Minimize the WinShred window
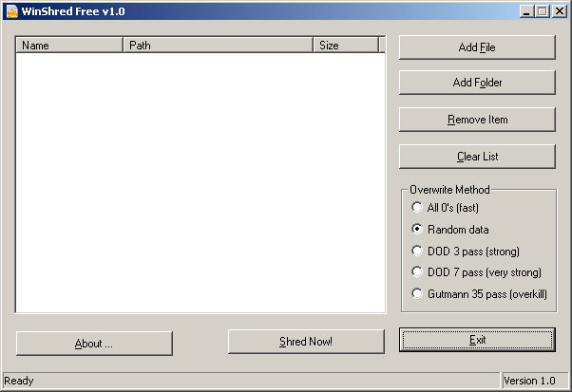 click(526, 11)
